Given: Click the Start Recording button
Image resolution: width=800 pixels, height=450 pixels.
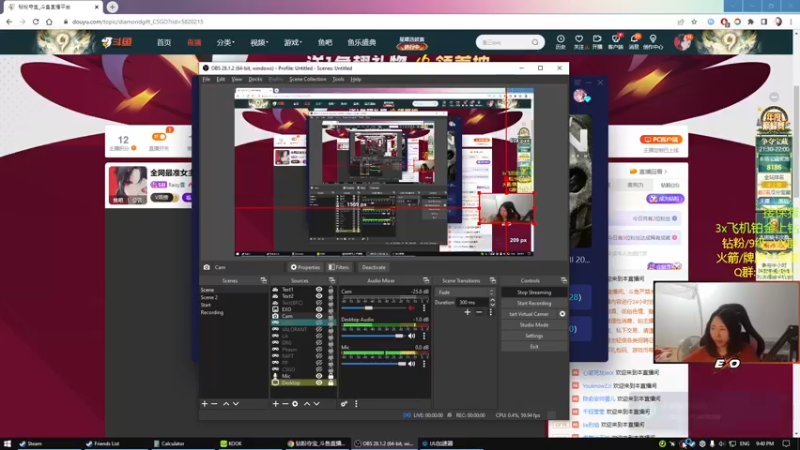Looking at the screenshot, I should click(x=534, y=303).
